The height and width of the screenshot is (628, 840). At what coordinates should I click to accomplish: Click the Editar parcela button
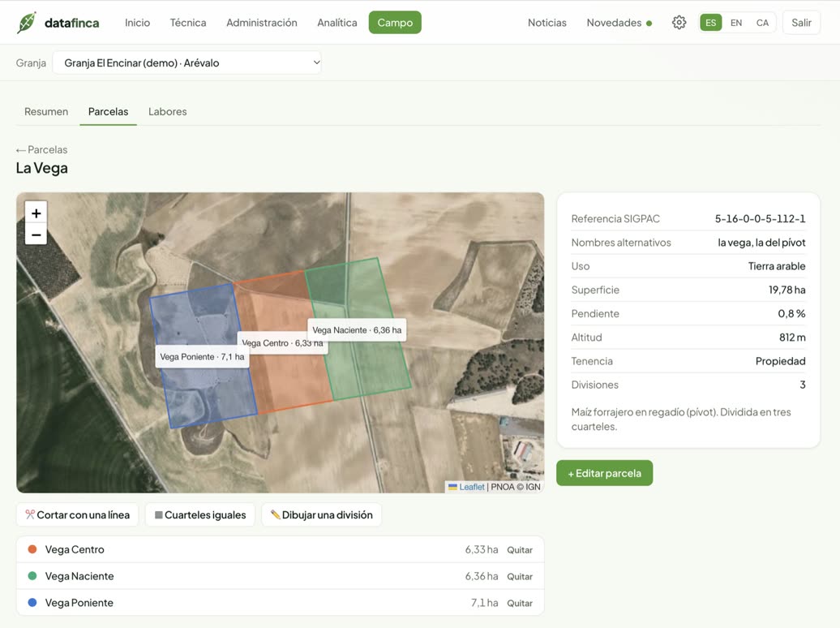click(604, 473)
